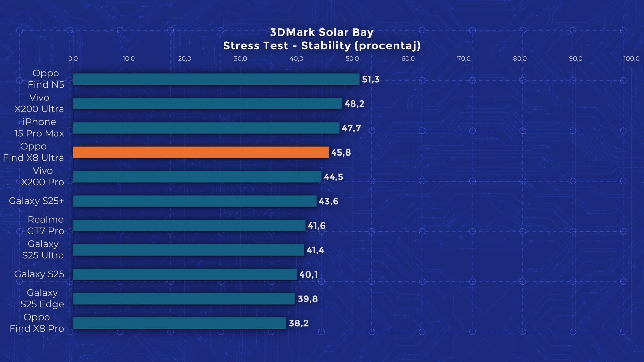Screen dimensions: 644x362
Task: Click the Galaxy S25 Ultra label
Action: pos(43,249)
